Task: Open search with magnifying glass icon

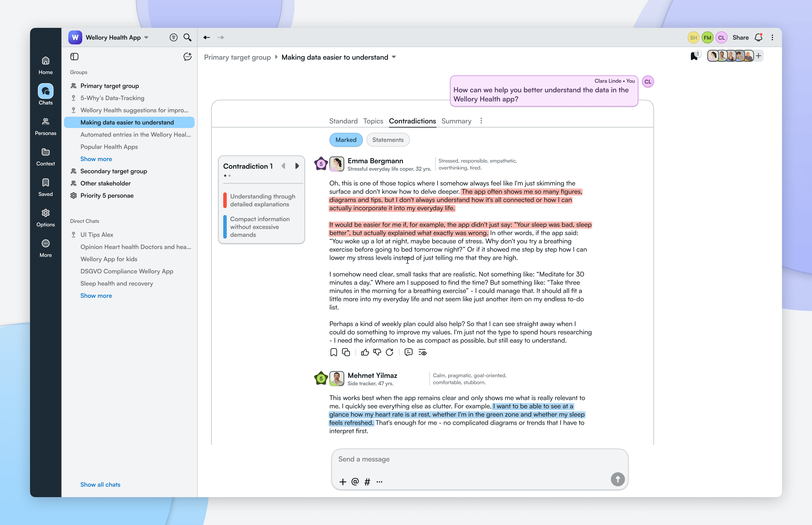Action: (x=187, y=37)
